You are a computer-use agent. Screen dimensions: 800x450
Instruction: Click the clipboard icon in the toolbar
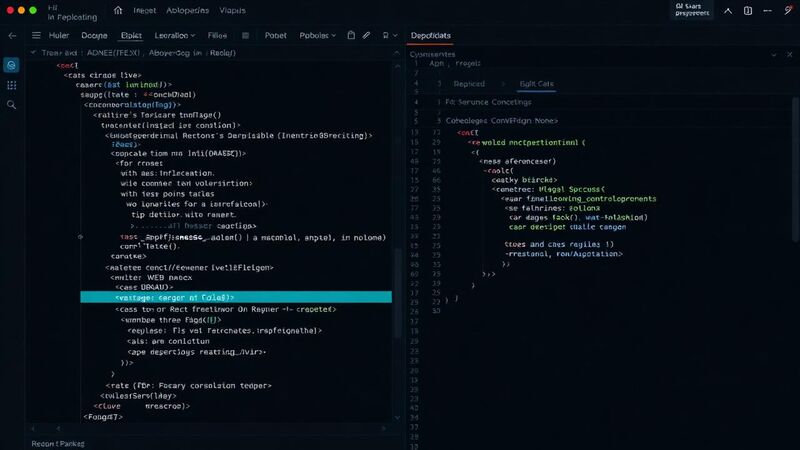(x=351, y=35)
